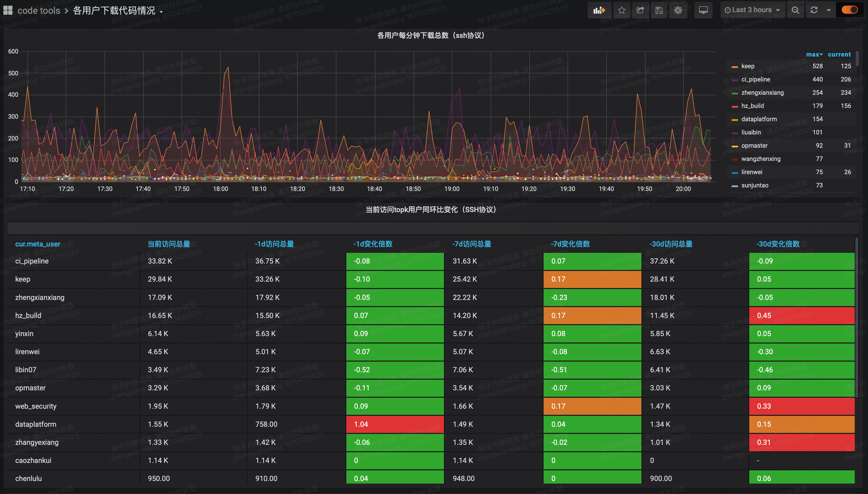Toggle the orange switch in the top bar
The image size is (868, 494).
click(x=849, y=10)
